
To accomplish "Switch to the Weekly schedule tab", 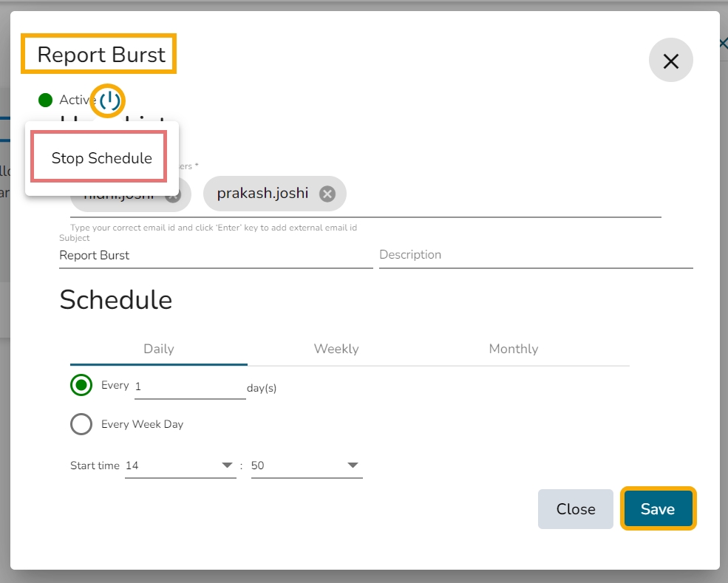I will click(336, 349).
